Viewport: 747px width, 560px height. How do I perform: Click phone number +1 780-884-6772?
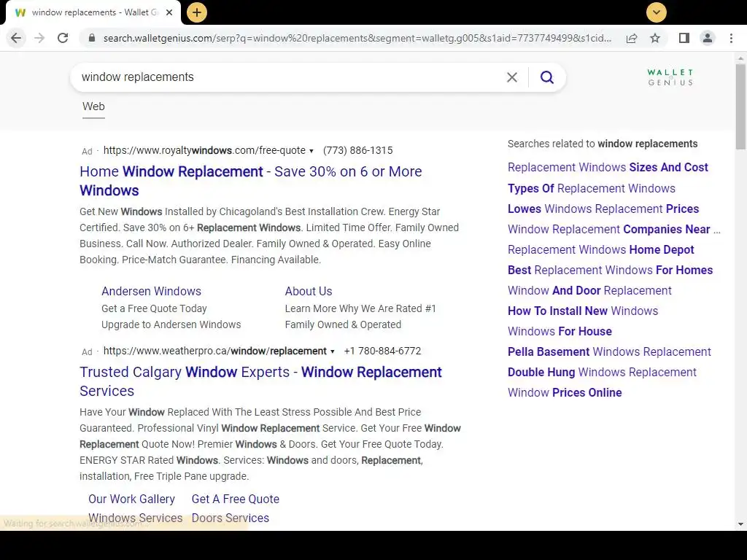382,351
